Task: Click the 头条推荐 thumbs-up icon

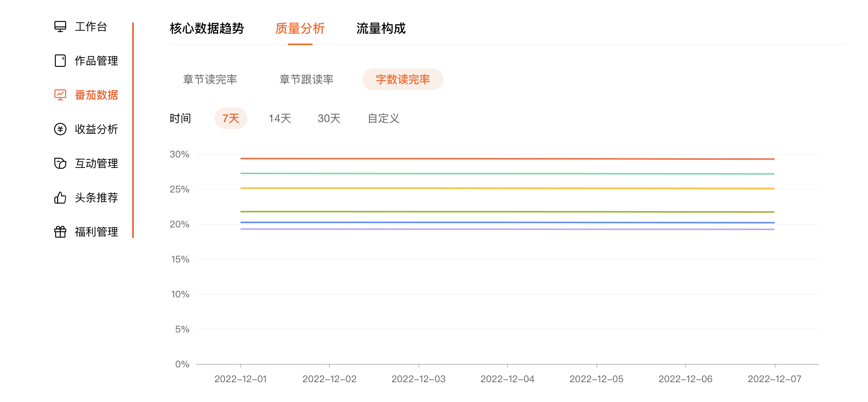Action: [x=60, y=198]
